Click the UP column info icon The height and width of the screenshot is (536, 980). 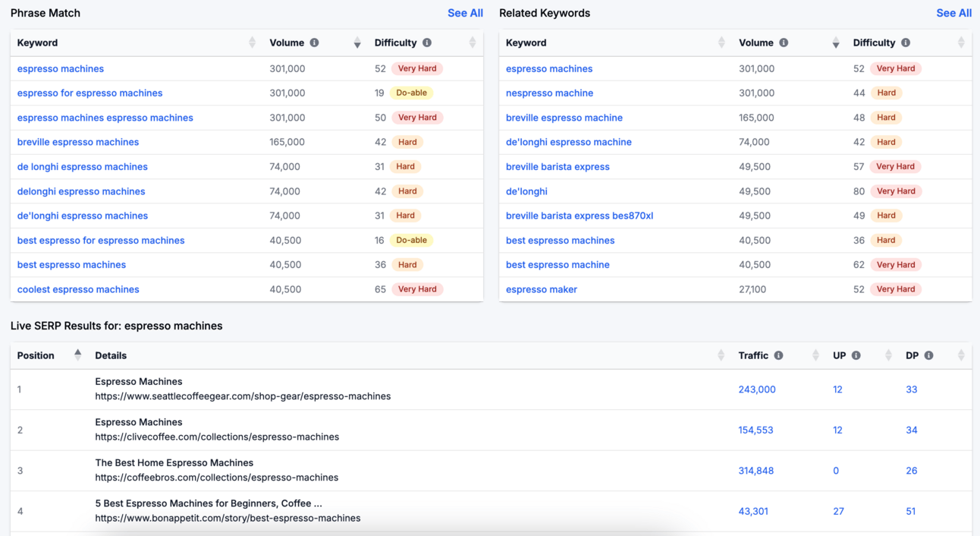click(x=856, y=355)
